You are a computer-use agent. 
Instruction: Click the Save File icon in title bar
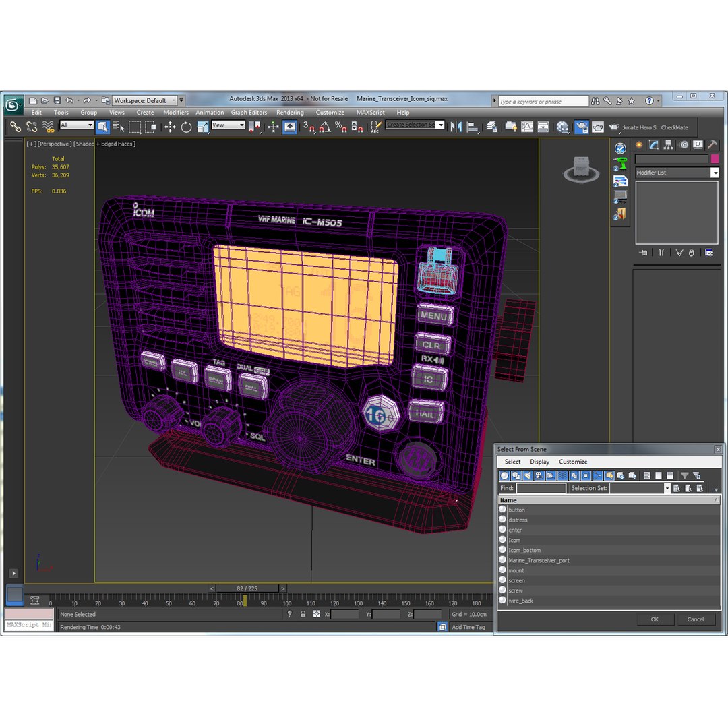[57, 100]
